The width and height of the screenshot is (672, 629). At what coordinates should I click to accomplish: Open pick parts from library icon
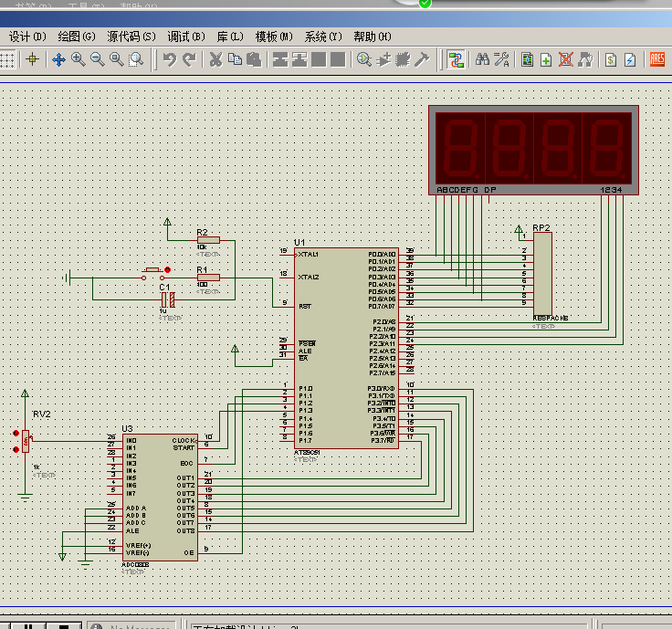point(364,59)
